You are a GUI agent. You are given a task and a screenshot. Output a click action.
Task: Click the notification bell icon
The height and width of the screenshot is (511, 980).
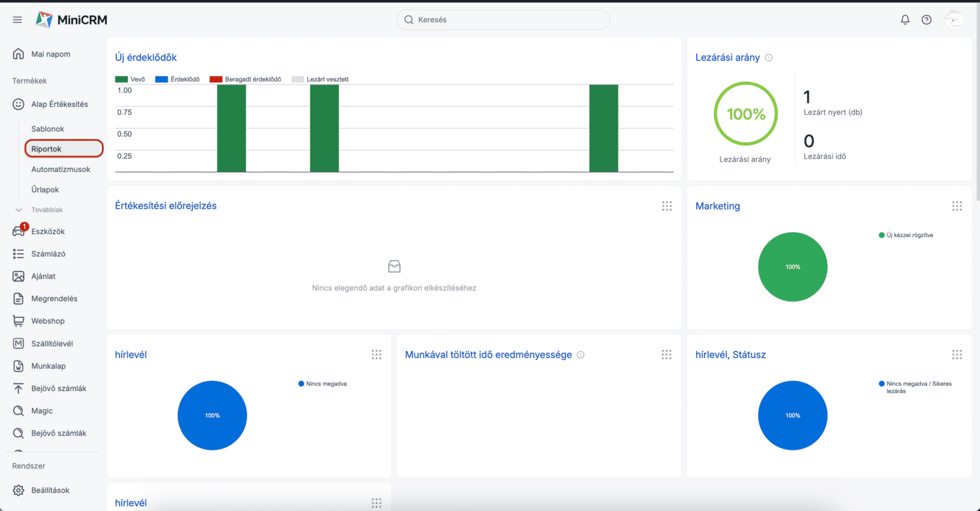pyautogui.click(x=905, y=20)
